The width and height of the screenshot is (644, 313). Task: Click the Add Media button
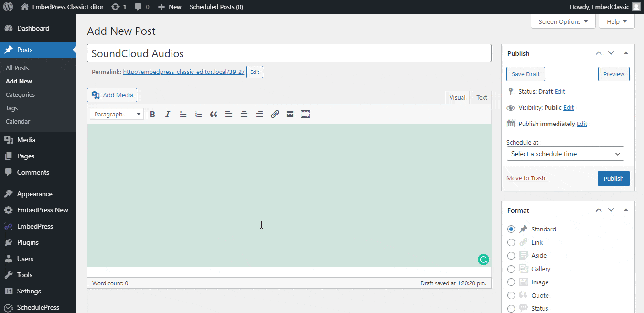pyautogui.click(x=112, y=95)
